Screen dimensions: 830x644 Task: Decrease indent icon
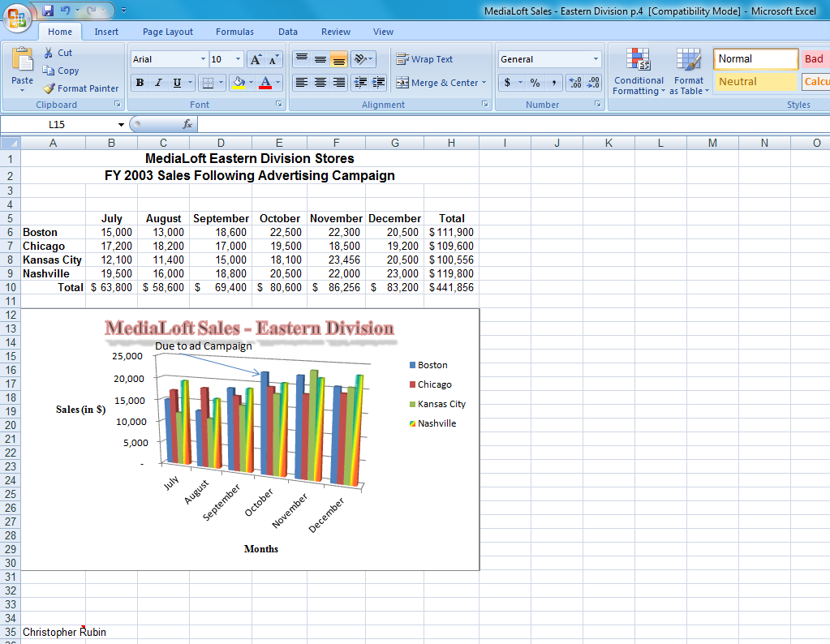360,83
